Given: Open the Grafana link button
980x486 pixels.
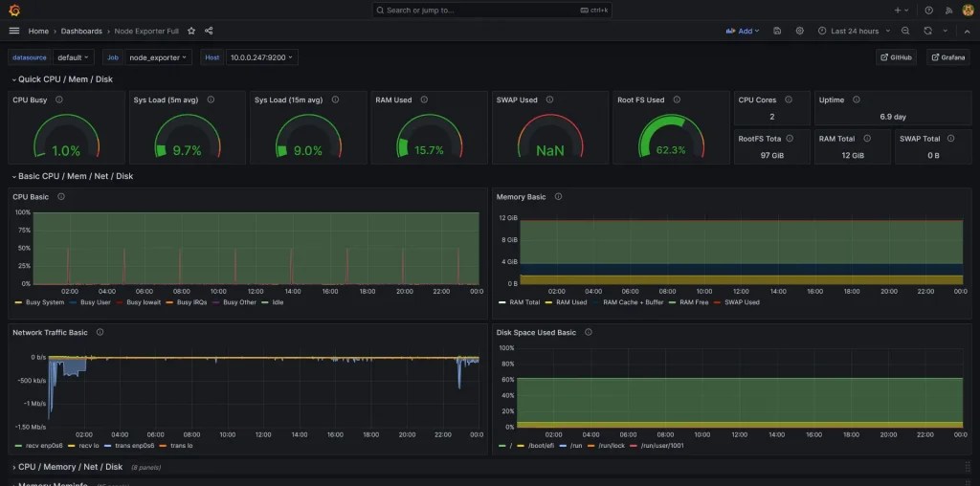Looking at the screenshot, I should click(947, 57).
